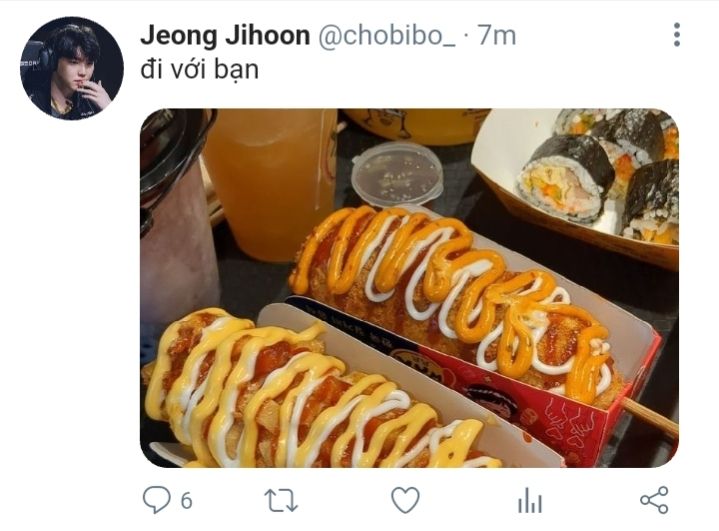This screenshot has height=531, width=719.
Task: Open Jeong Jihoon's profile avatar
Action: (x=72, y=68)
